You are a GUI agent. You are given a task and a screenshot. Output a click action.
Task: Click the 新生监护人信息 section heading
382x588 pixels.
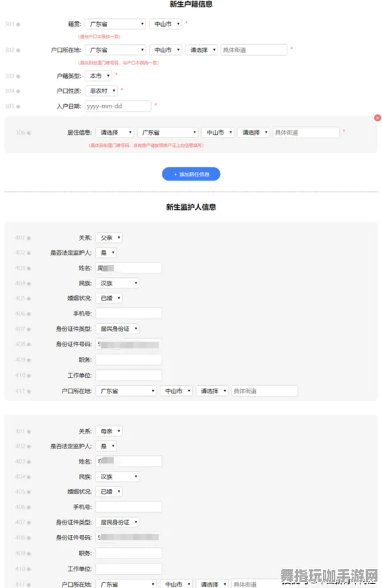click(x=191, y=207)
